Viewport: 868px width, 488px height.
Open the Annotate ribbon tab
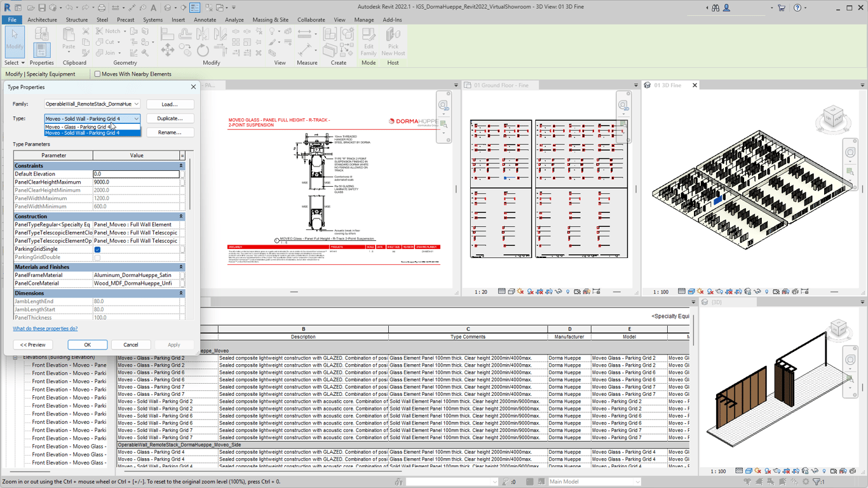[205, 20]
